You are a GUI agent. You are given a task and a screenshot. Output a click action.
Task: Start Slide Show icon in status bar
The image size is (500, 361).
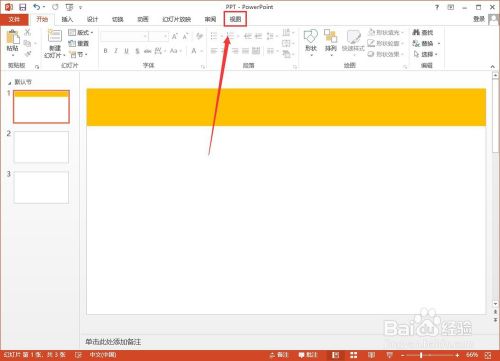[389, 355]
